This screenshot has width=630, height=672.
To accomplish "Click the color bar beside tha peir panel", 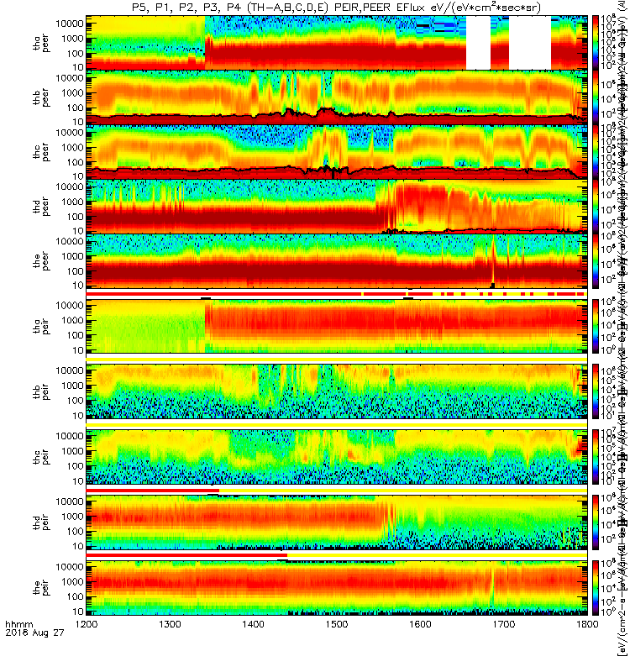I will click(596, 326).
